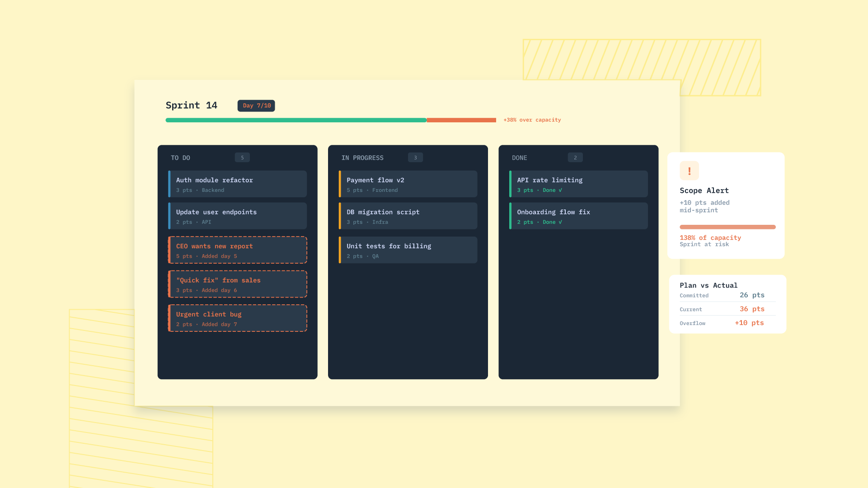Click the 5 pts · Frontend label

click(x=372, y=190)
